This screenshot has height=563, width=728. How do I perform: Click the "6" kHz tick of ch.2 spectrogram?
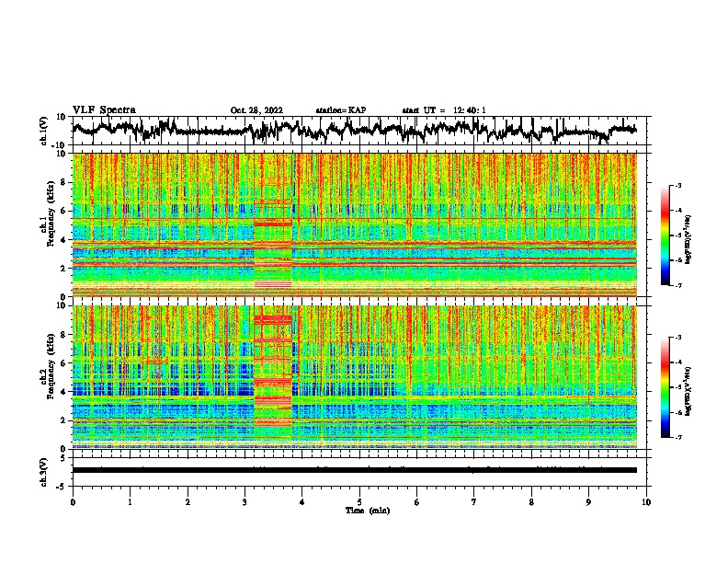pyautogui.click(x=63, y=362)
